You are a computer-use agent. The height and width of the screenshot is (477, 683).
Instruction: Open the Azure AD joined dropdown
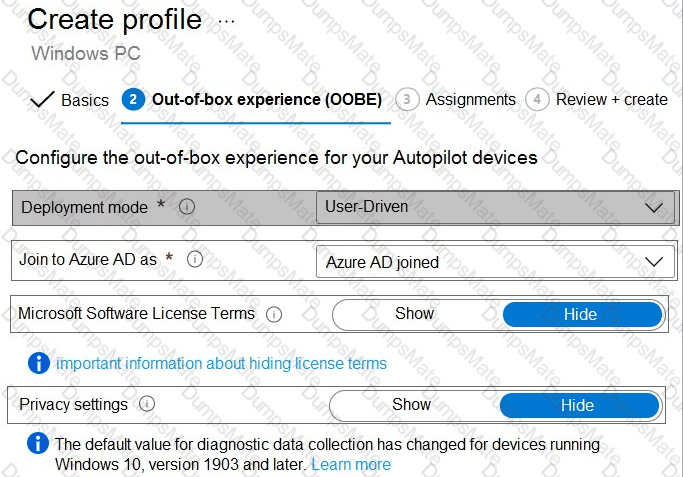tap(496, 262)
